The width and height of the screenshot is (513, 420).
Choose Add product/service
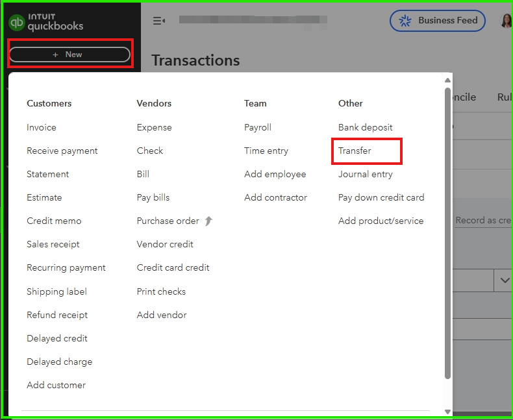(x=381, y=221)
